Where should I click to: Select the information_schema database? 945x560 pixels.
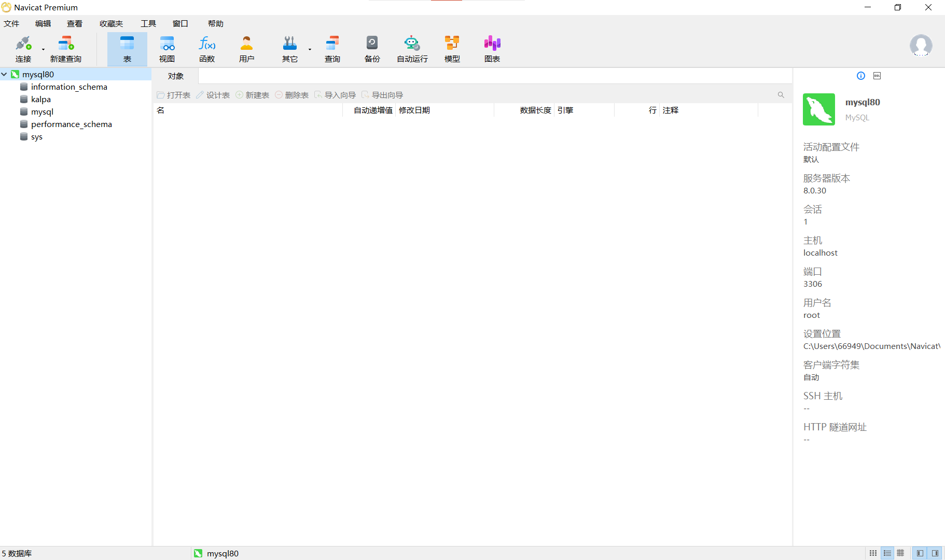(69, 87)
